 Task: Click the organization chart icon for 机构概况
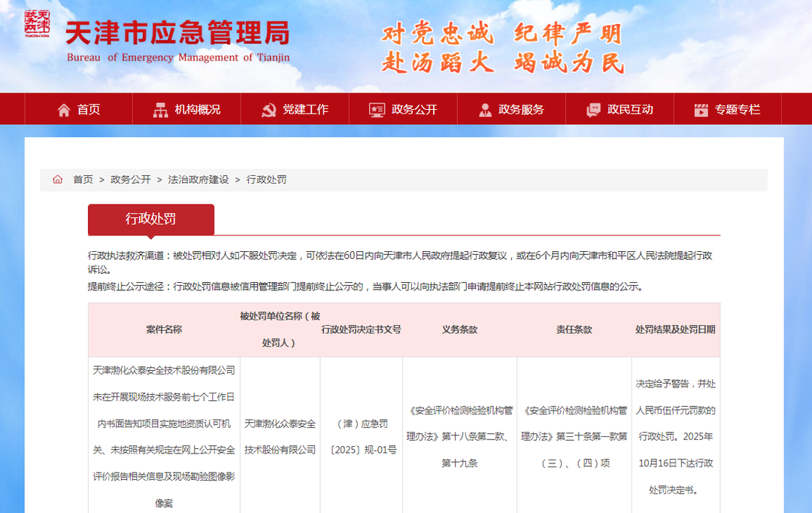(x=160, y=110)
